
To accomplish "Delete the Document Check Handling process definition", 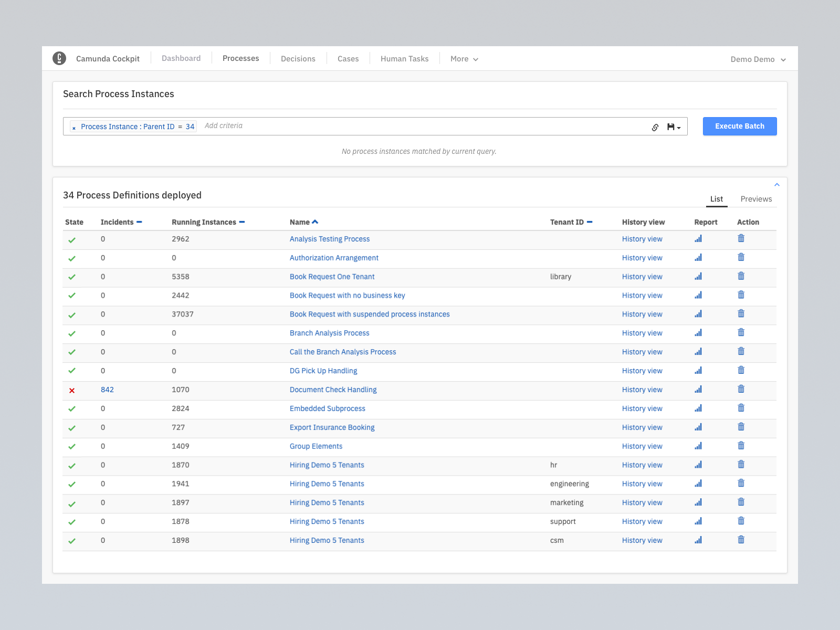I will pos(741,389).
